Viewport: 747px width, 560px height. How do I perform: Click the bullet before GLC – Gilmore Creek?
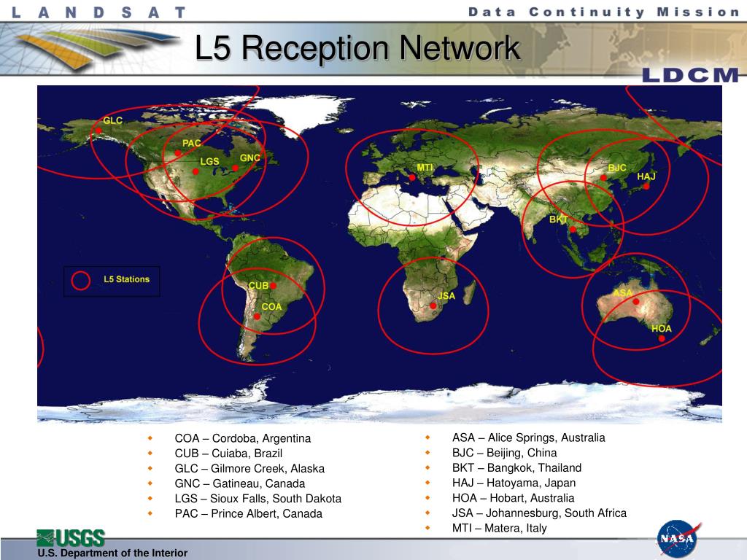pos(150,468)
